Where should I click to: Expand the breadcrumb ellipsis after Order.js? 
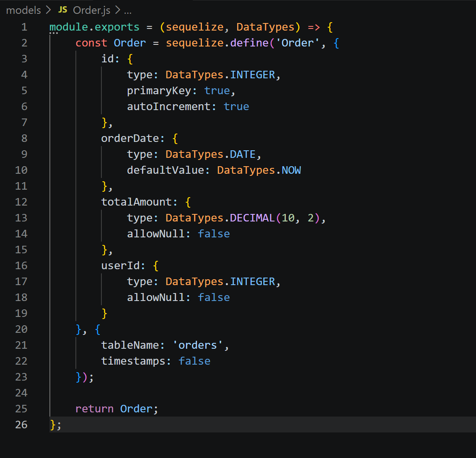coord(128,10)
